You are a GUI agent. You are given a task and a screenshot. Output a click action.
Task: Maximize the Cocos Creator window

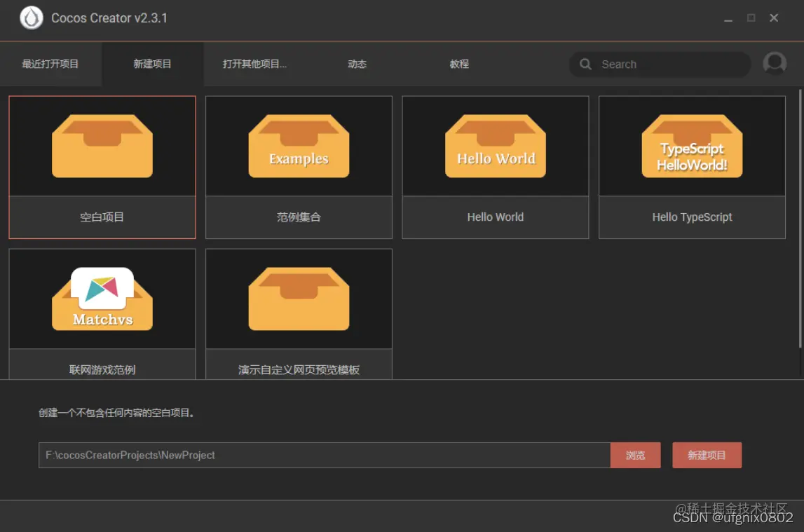(751, 18)
